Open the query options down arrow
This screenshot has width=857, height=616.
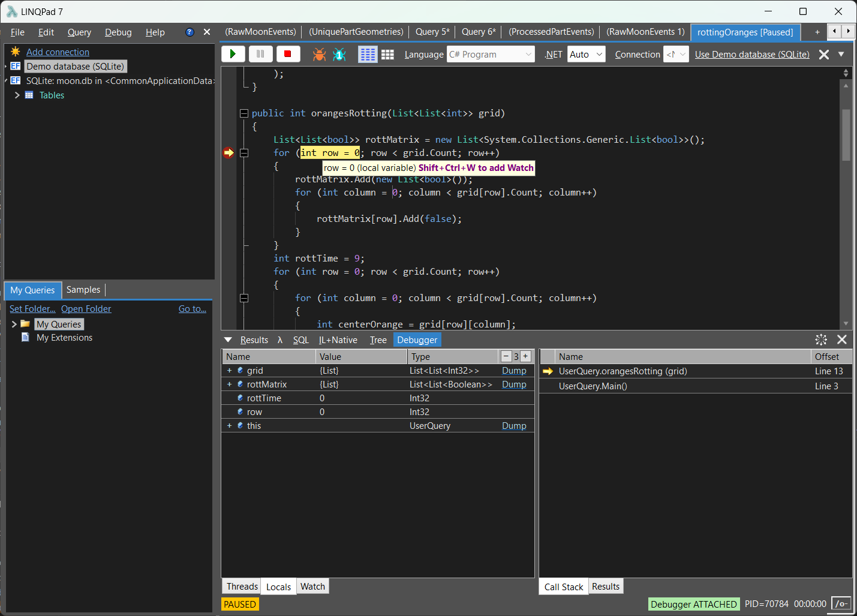coord(841,55)
